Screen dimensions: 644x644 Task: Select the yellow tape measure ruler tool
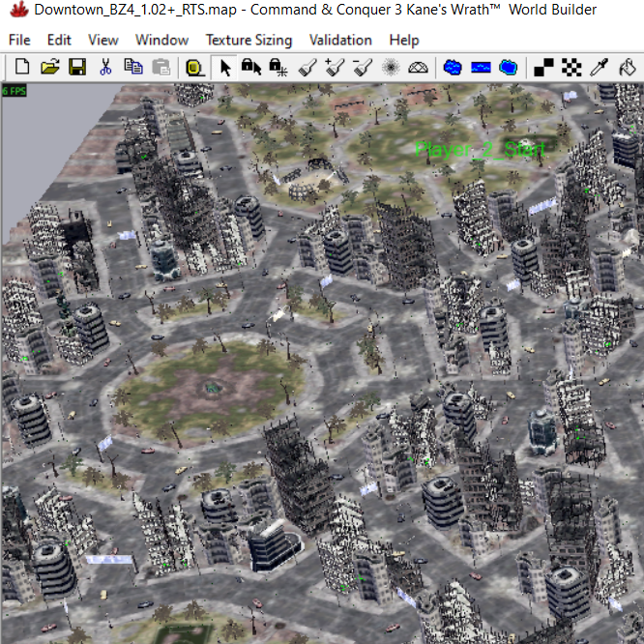[x=194, y=67]
